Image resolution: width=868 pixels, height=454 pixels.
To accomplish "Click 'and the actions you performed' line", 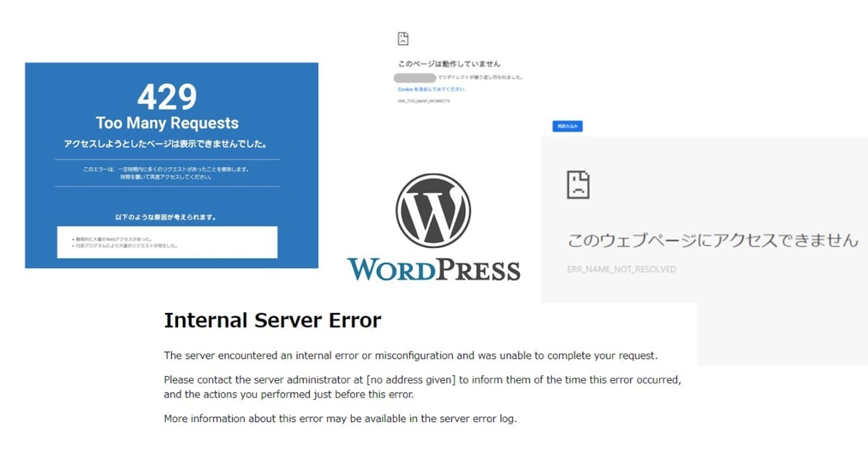I will click(x=289, y=394).
